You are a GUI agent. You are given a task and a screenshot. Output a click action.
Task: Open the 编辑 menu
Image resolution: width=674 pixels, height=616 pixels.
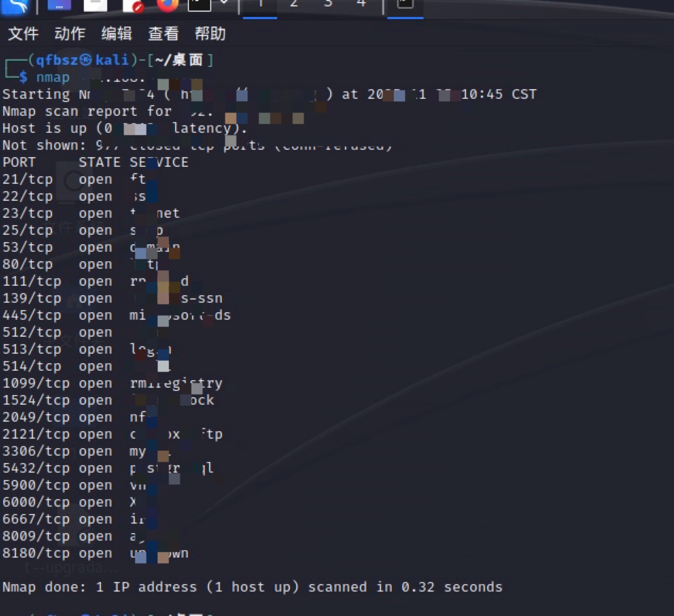click(x=116, y=33)
